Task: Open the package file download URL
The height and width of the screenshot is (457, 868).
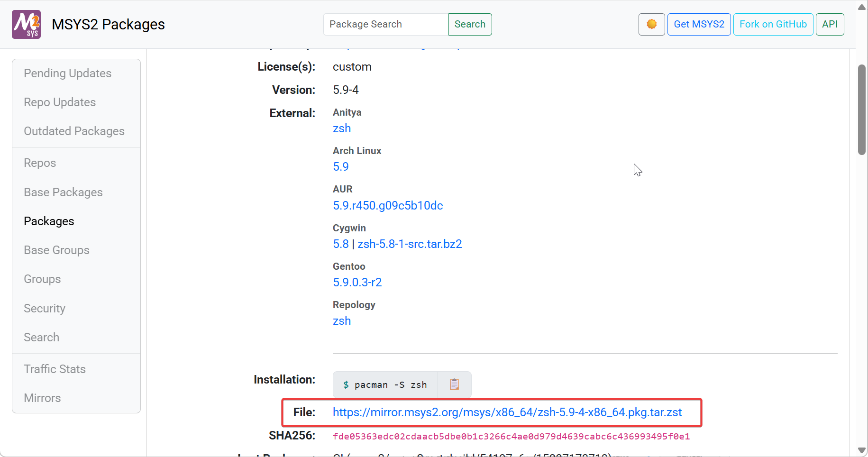Action: coord(507,412)
